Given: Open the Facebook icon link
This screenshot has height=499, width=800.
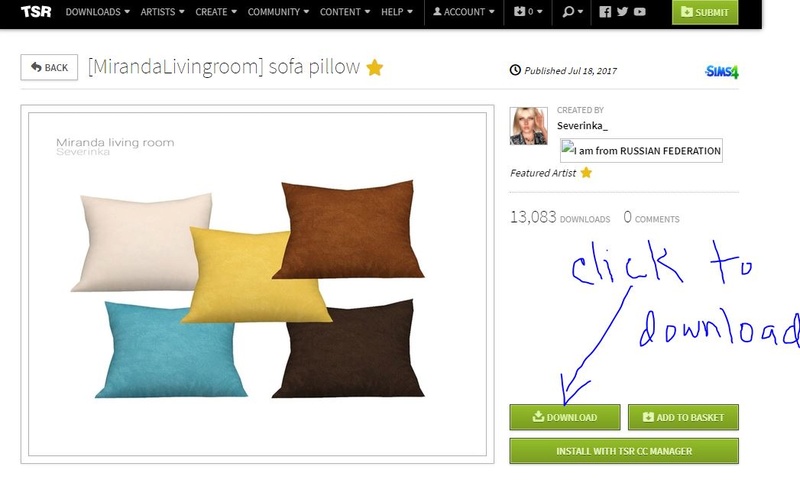Looking at the screenshot, I should [605, 12].
